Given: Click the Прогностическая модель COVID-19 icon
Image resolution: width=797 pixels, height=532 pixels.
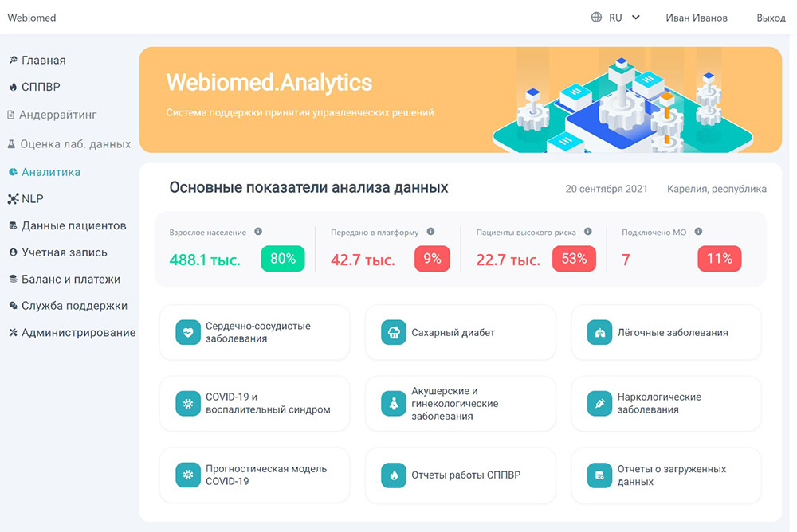Looking at the screenshot, I should coord(188,475).
